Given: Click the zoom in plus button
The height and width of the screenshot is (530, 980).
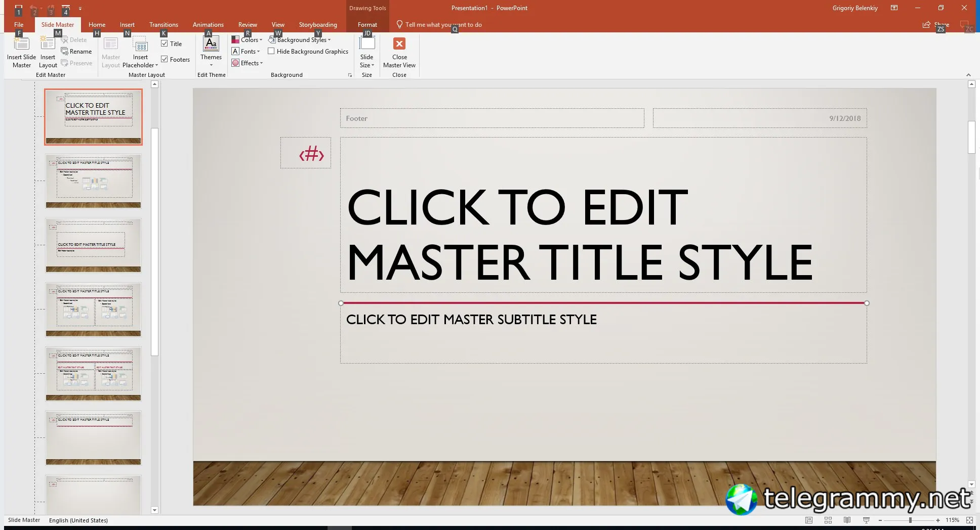Looking at the screenshot, I should tap(938, 520).
